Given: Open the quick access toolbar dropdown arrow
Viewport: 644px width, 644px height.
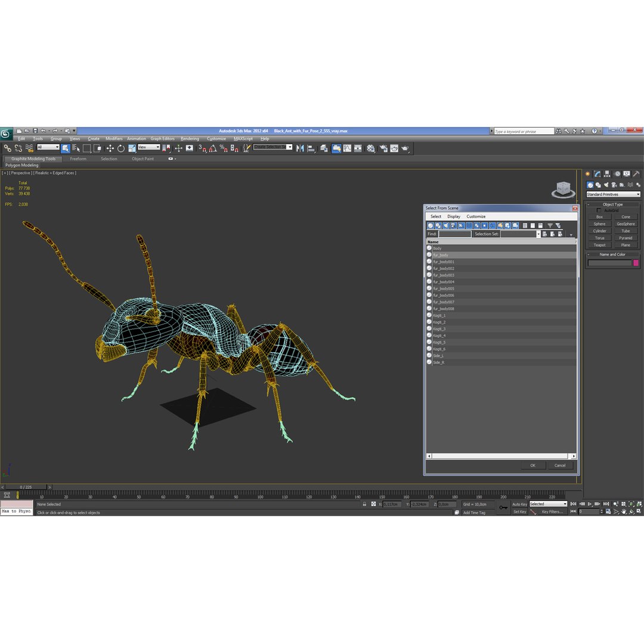Looking at the screenshot, I should pyautogui.click(x=75, y=131).
